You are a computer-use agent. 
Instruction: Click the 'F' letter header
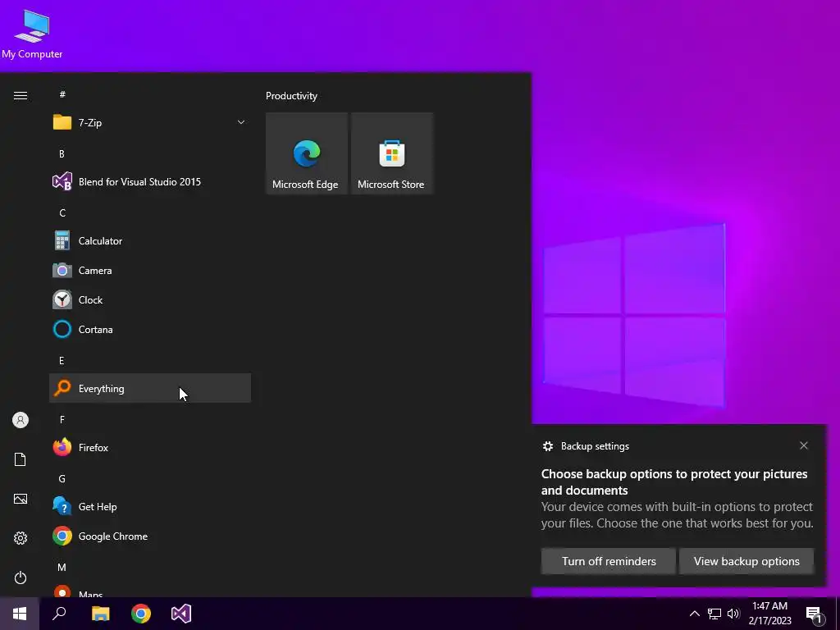coord(62,419)
